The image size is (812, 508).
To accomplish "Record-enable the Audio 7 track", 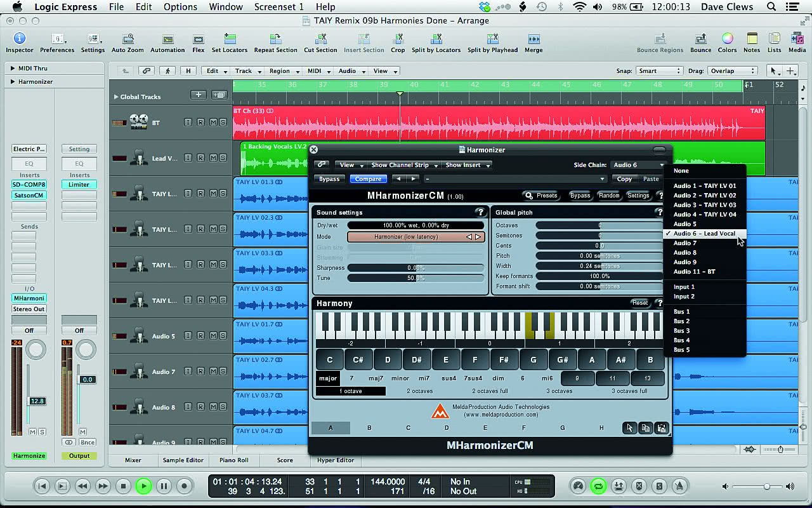I will (200, 371).
